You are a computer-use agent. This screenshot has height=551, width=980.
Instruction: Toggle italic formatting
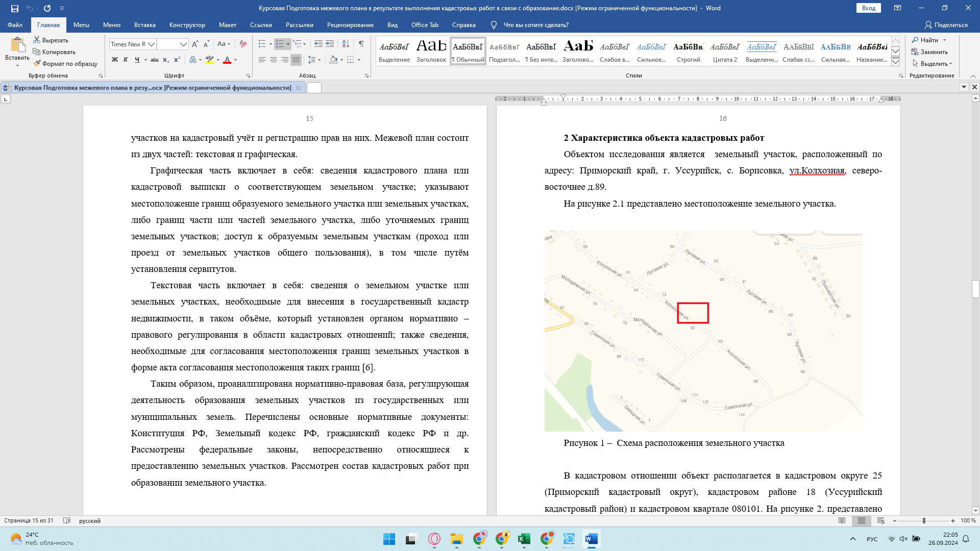pos(126,60)
